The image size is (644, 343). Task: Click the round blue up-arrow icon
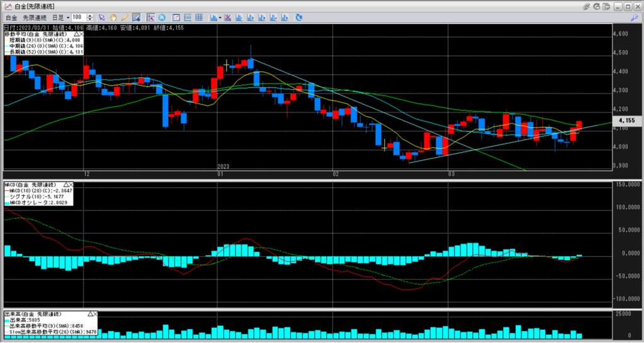[x=162, y=17]
